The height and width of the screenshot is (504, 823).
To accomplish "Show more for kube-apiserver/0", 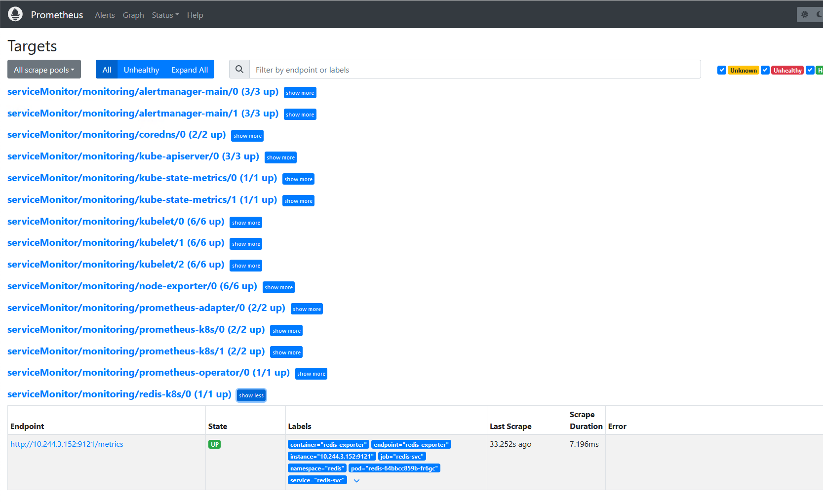I will click(x=280, y=157).
